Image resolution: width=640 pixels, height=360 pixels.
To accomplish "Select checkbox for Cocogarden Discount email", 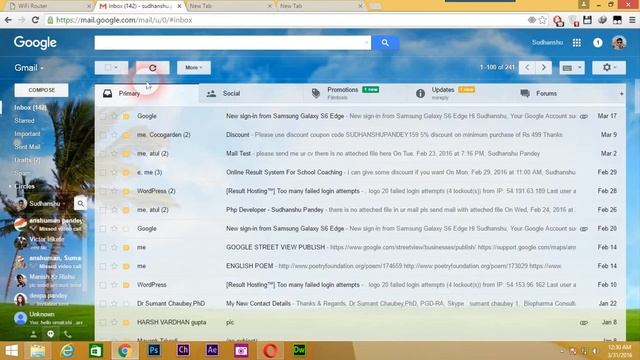I will 103,135.
